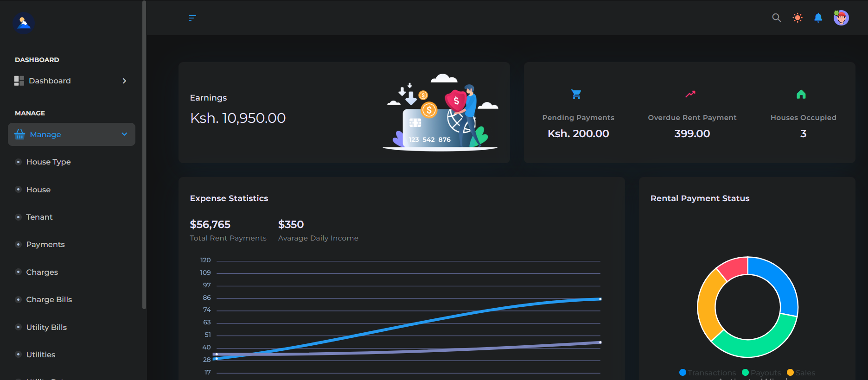Expand the Dashboard menu chevron
The image size is (868, 380).
pyautogui.click(x=124, y=81)
